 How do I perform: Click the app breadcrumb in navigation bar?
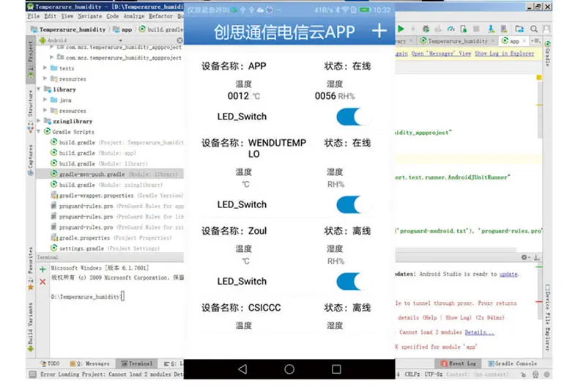tap(122, 29)
